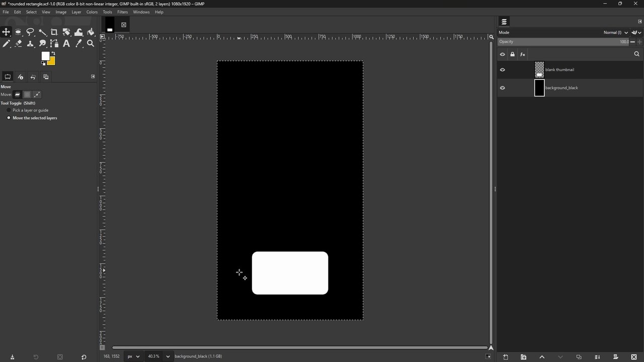This screenshot has height=362, width=644.
Task: Create a new layer
Action: [x=506, y=357]
